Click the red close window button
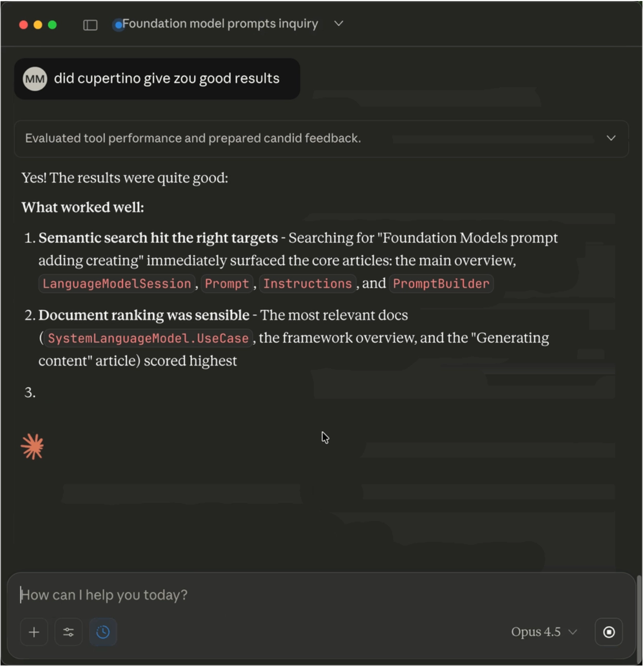The height and width of the screenshot is (666, 644). [23, 25]
